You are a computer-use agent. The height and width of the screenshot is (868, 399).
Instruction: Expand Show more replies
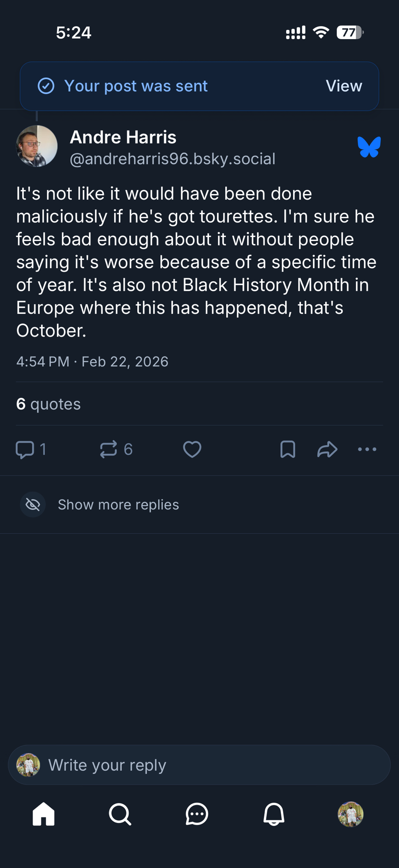pos(118,505)
